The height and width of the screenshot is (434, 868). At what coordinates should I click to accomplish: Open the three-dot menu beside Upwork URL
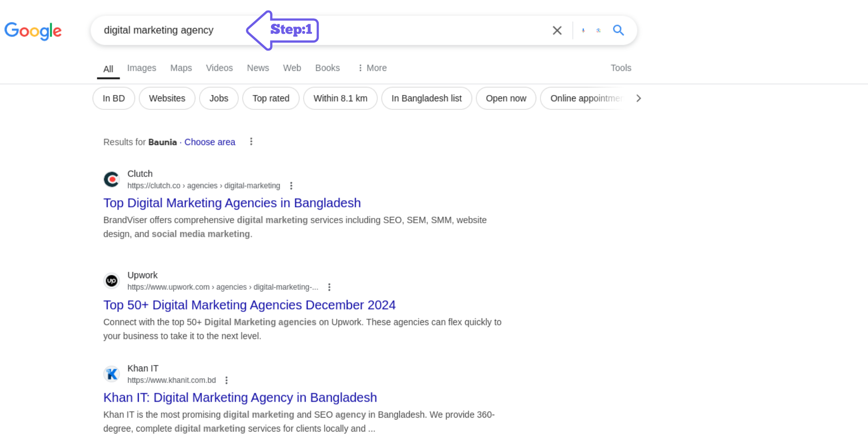[x=329, y=287]
